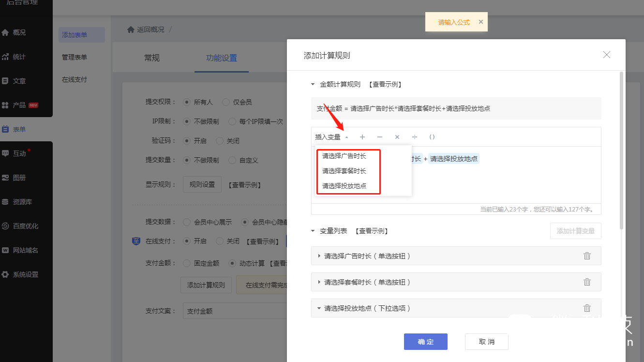Viewport: 644px width, 362px height.
Task: Click the plus operator icon in formula toolbar
Action: pyautogui.click(x=362, y=137)
